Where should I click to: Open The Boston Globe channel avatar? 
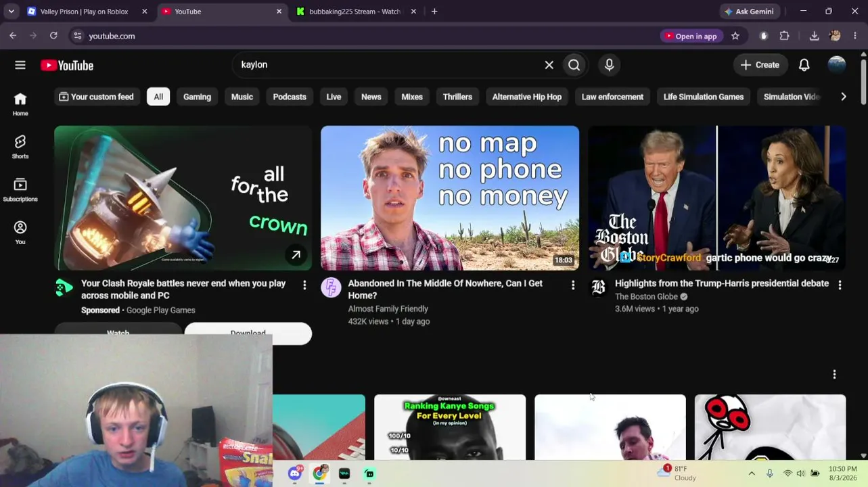tap(598, 287)
